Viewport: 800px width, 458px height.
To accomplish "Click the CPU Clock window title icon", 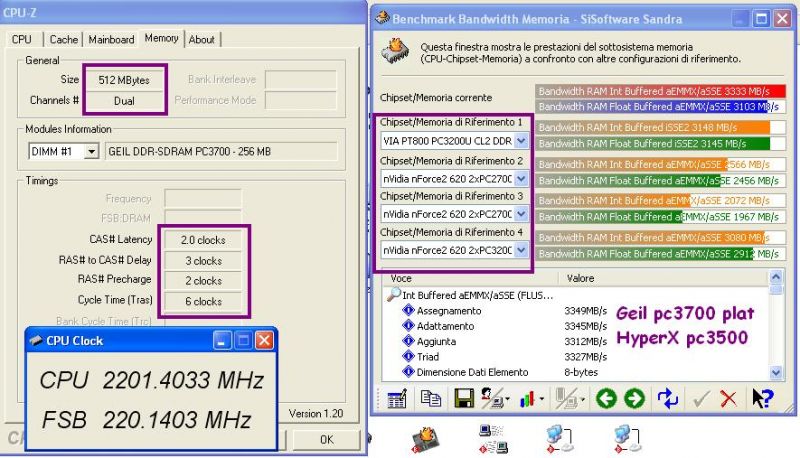I will point(36,340).
